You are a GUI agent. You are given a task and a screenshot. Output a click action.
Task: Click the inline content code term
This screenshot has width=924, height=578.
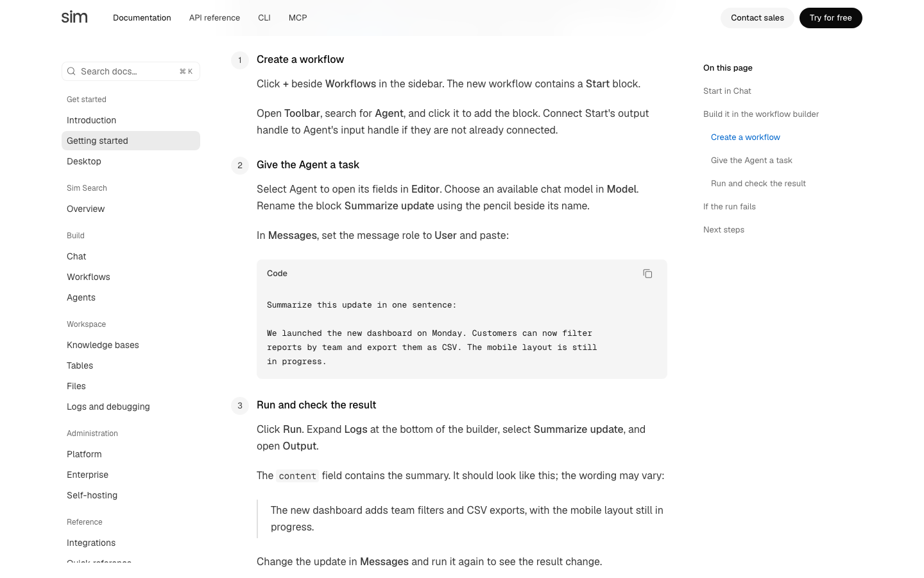(297, 476)
